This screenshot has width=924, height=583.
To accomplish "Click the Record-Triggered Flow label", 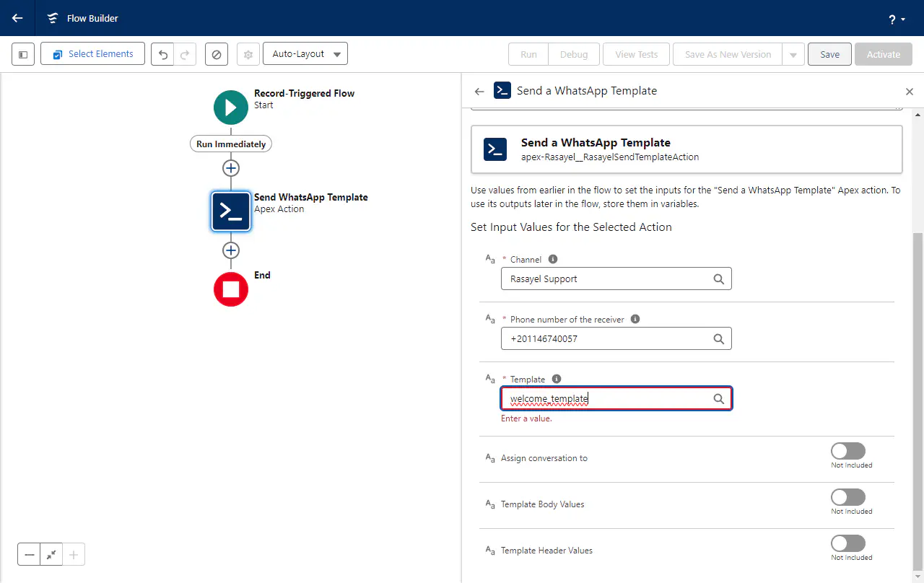I will point(304,93).
